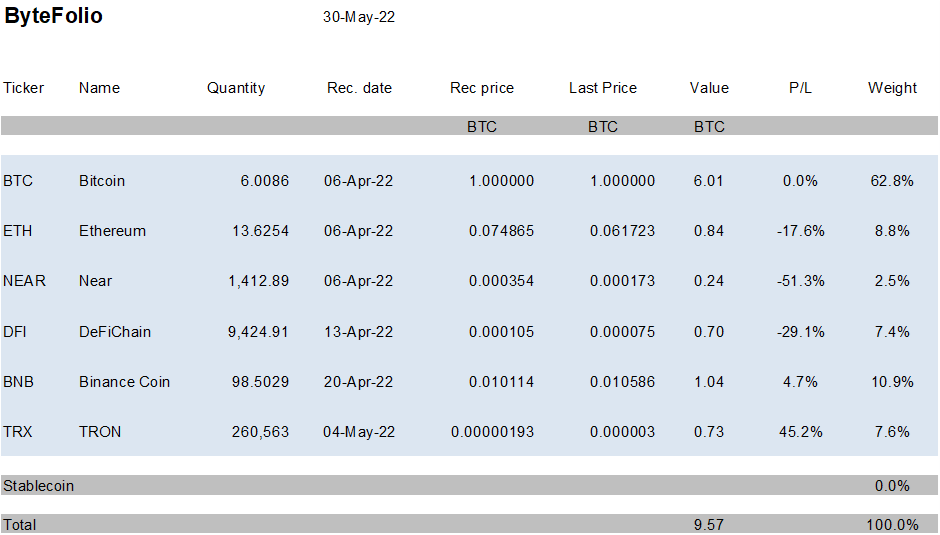The height and width of the screenshot is (535, 940).
Task: Select the Weight column header
Action: click(892, 88)
